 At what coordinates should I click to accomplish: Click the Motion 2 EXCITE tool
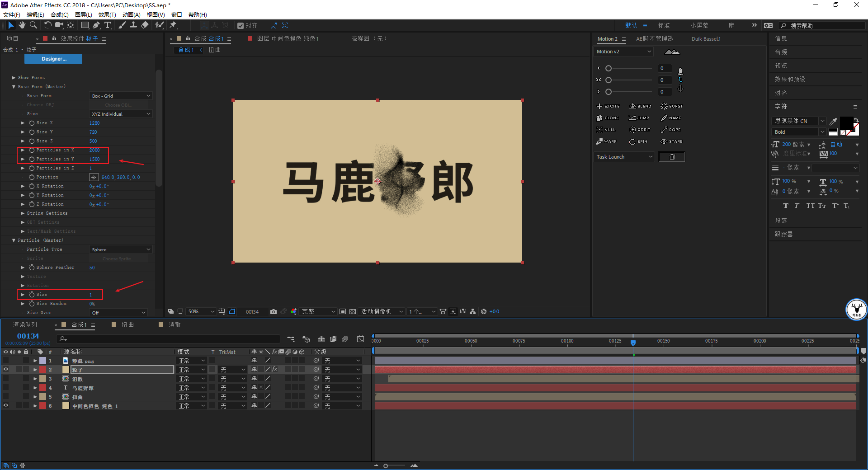608,106
